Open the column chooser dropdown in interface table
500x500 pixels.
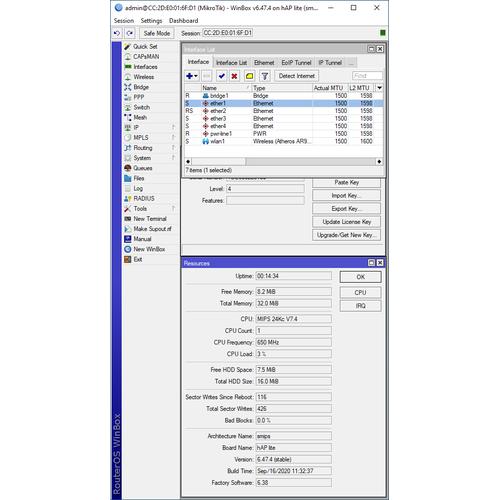[x=379, y=88]
